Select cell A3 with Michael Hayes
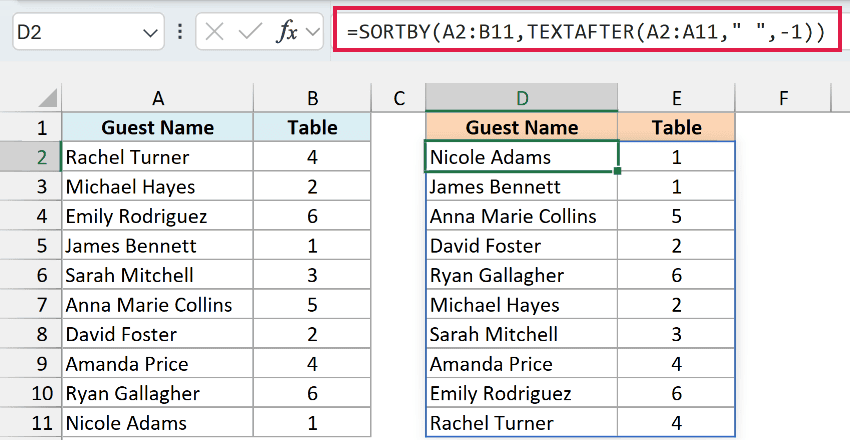 pyautogui.click(x=157, y=187)
